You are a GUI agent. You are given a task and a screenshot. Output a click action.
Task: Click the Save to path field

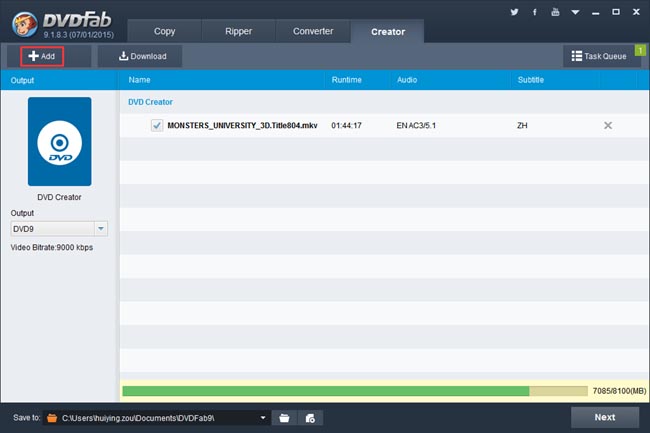[x=158, y=418]
